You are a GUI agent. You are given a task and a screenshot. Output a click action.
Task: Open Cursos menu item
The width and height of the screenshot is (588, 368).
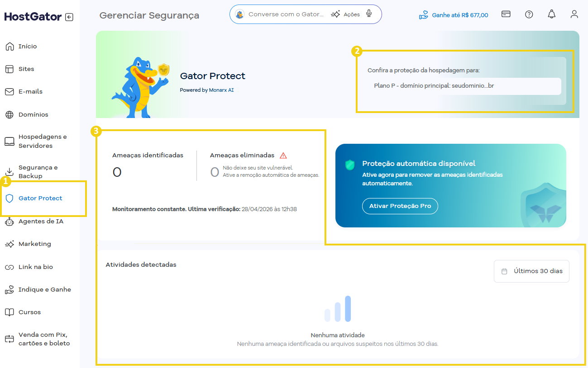(x=29, y=312)
